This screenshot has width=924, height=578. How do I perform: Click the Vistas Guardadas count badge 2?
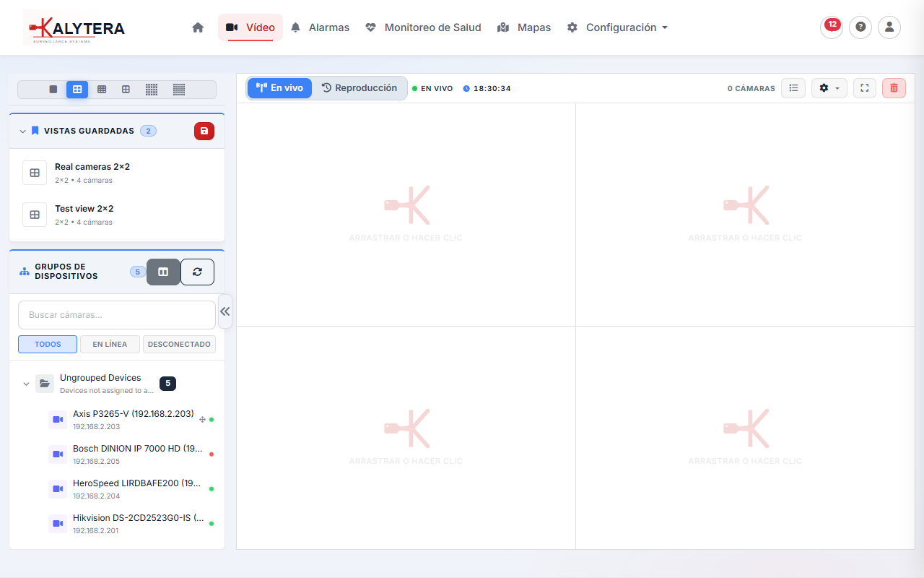148,131
